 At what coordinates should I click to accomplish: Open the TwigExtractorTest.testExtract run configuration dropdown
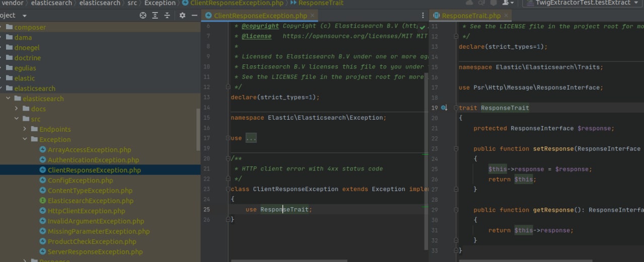[583, 3]
